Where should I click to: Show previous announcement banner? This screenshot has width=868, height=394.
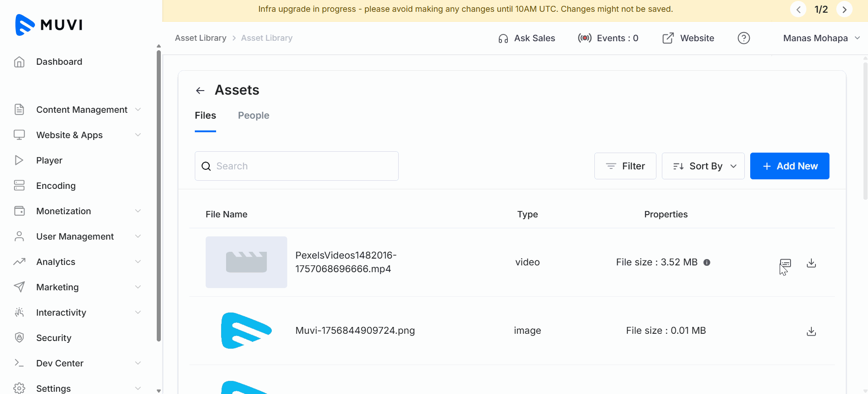798,10
